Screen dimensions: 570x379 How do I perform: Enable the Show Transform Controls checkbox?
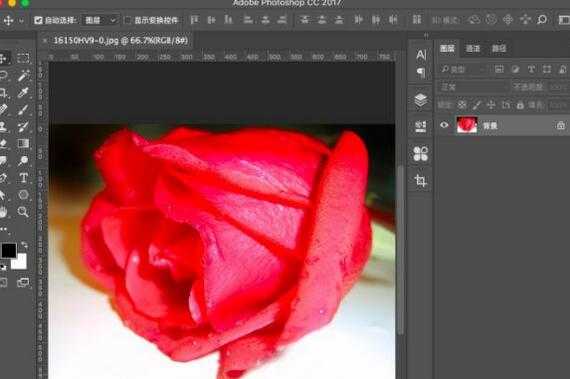click(128, 20)
